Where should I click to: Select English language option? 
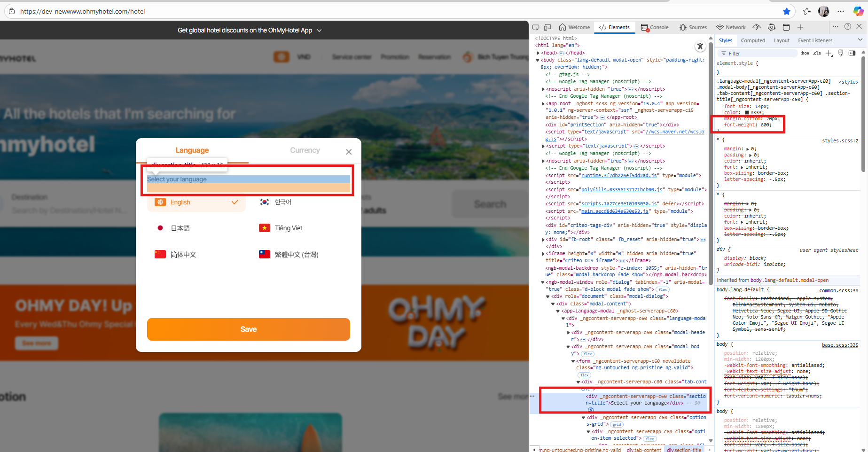click(x=196, y=202)
